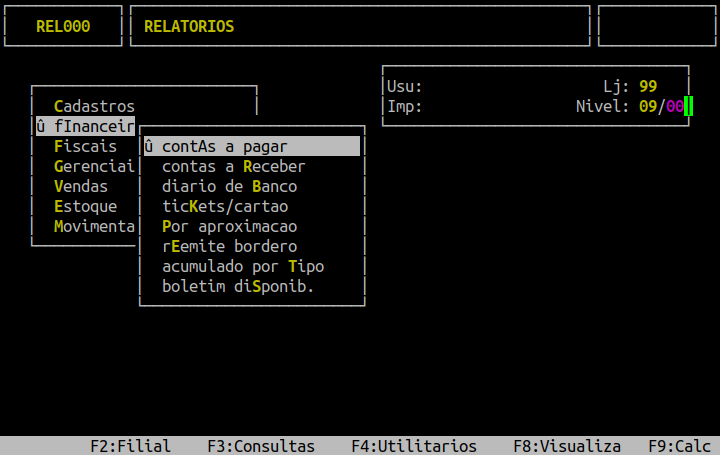This screenshot has width=720, height=455.
Task: Click F3:Consultas in the status bar
Action: click(x=260, y=446)
